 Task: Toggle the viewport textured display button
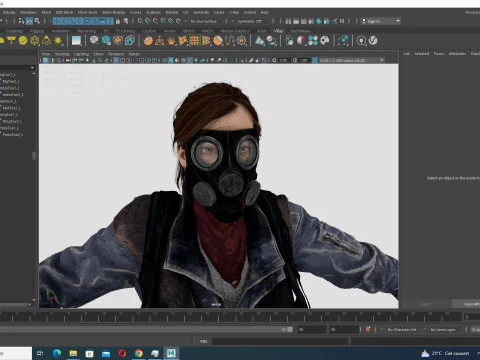click(190, 60)
